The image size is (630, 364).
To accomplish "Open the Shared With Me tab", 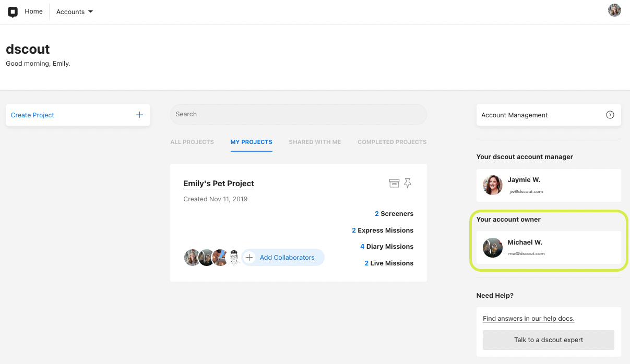I will 315,142.
